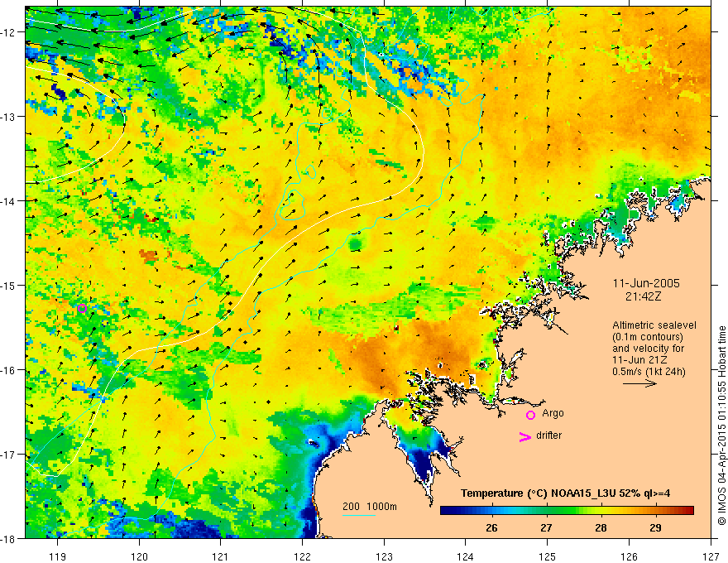Click the longitude axis label 123

tap(384, 556)
